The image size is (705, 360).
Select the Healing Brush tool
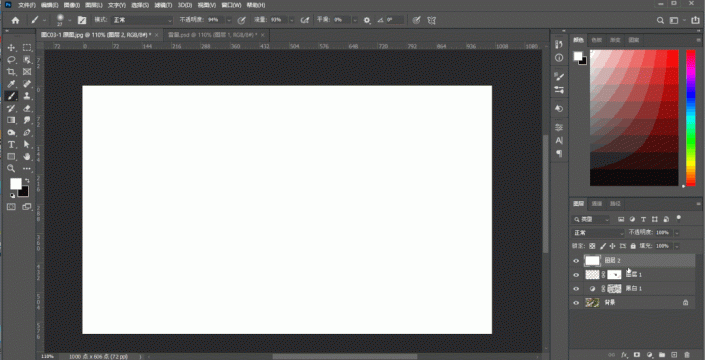pyautogui.click(x=27, y=84)
